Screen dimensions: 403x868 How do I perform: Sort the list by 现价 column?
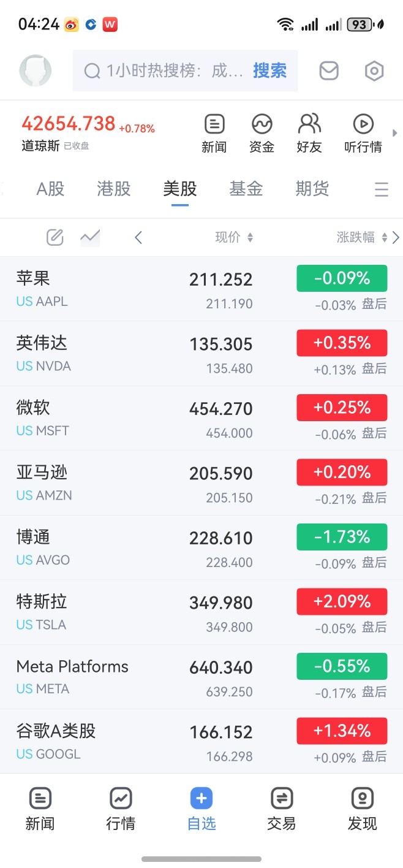234,237
